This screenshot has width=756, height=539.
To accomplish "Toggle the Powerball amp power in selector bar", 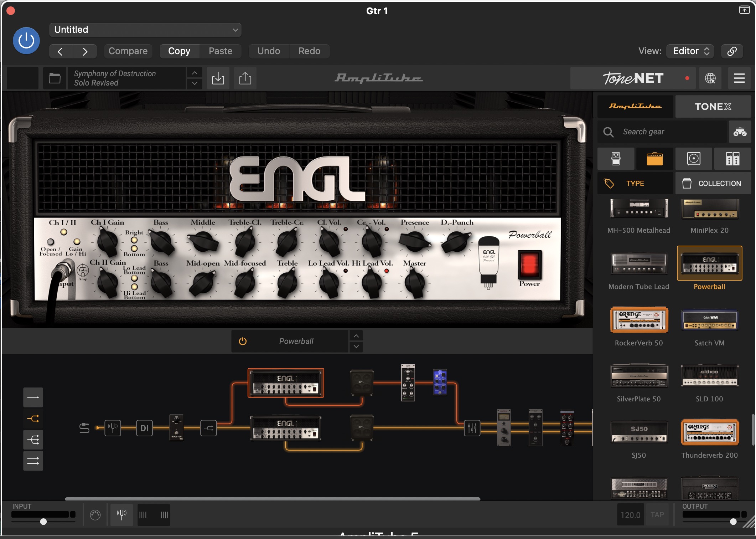I will [243, 341].
